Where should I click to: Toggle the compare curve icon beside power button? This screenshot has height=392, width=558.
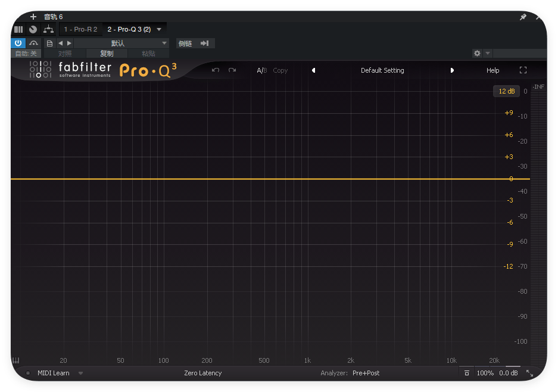33,43
